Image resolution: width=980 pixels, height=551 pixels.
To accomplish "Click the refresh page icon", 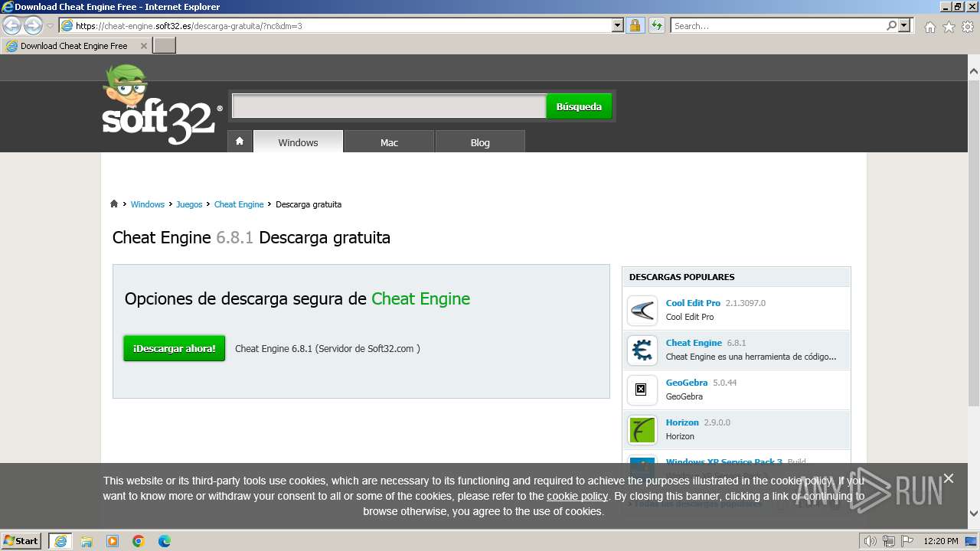I will pyautogui.click(x=657, y=26).
